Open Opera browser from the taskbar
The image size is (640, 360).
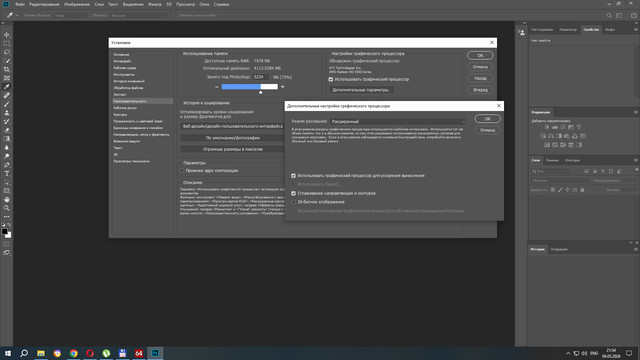(x=90, y=353)
